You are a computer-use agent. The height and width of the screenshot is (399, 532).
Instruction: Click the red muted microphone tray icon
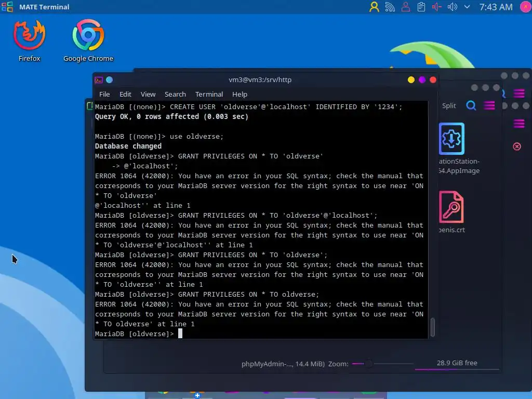pyautogui.click(x=436, y=7)
